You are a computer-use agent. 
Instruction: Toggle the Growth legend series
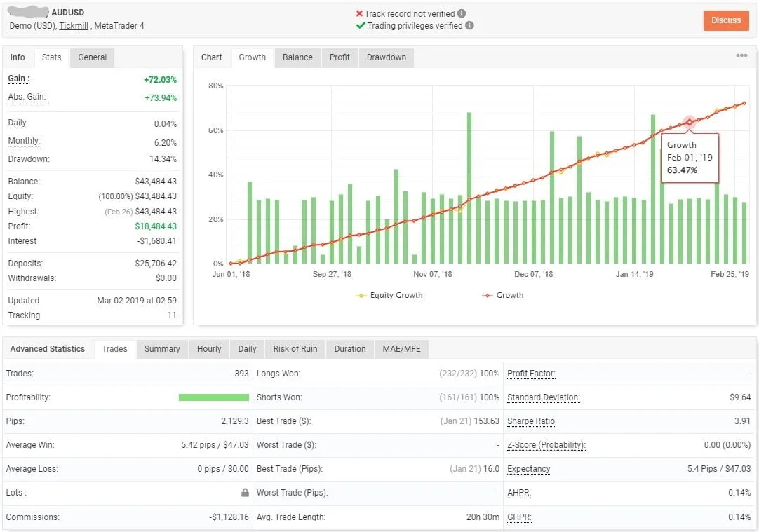[503, 295]
